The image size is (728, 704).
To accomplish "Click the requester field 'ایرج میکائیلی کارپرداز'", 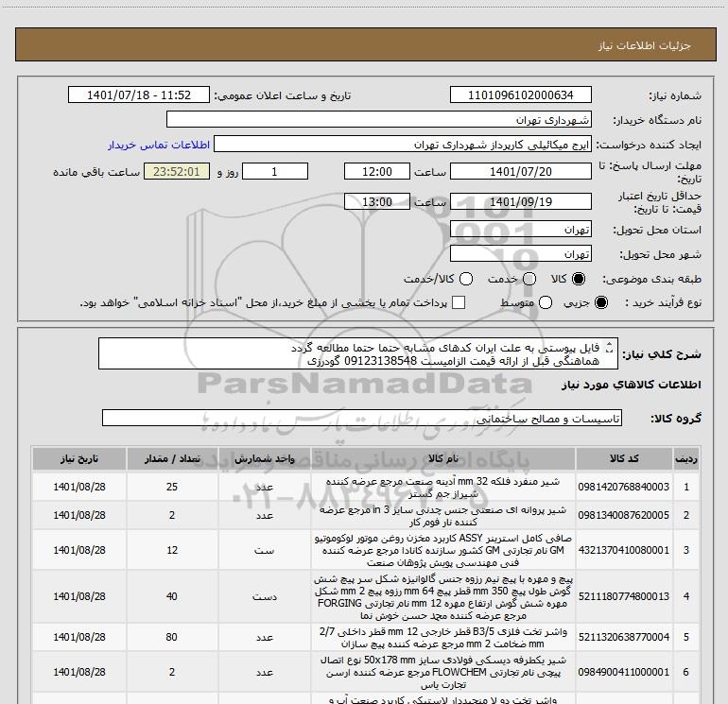I will pyautogui.click(x=403, y=145).
